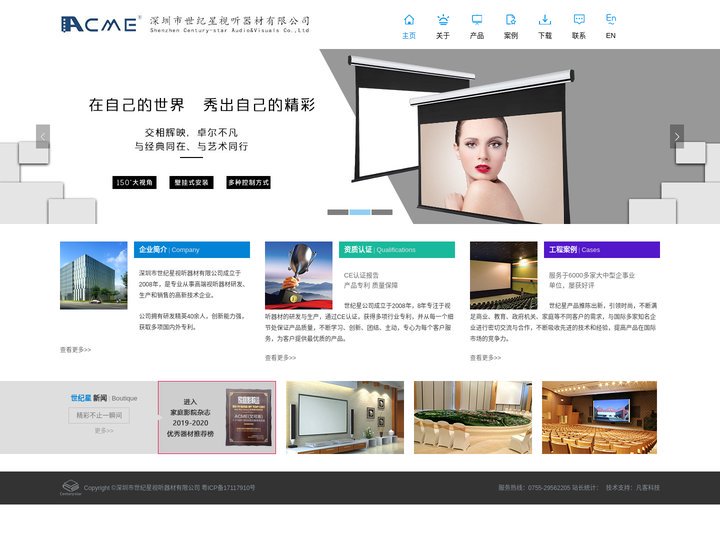Viewport: 720px width, 540px height.
Task: Click the Download (下载) arrow icon
Action: (545, 20)
